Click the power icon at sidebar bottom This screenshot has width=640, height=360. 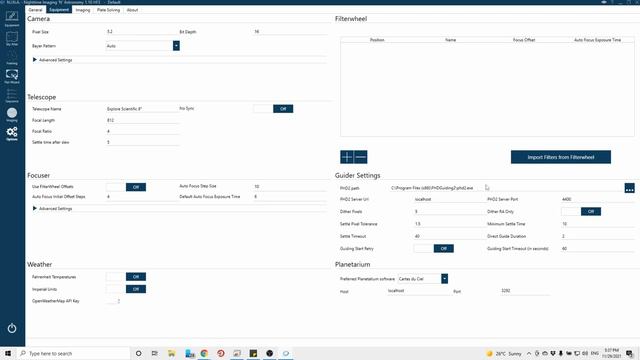pos(12,328)
